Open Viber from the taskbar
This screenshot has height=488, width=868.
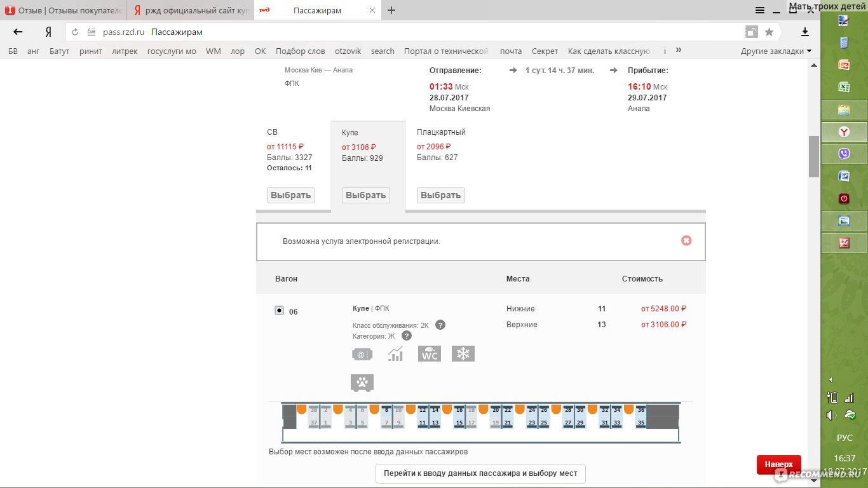844,154
